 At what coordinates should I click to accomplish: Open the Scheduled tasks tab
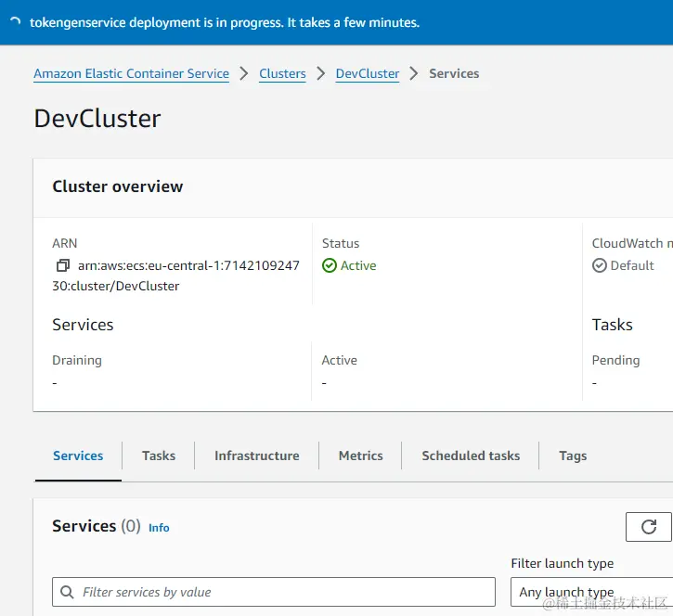471,456
